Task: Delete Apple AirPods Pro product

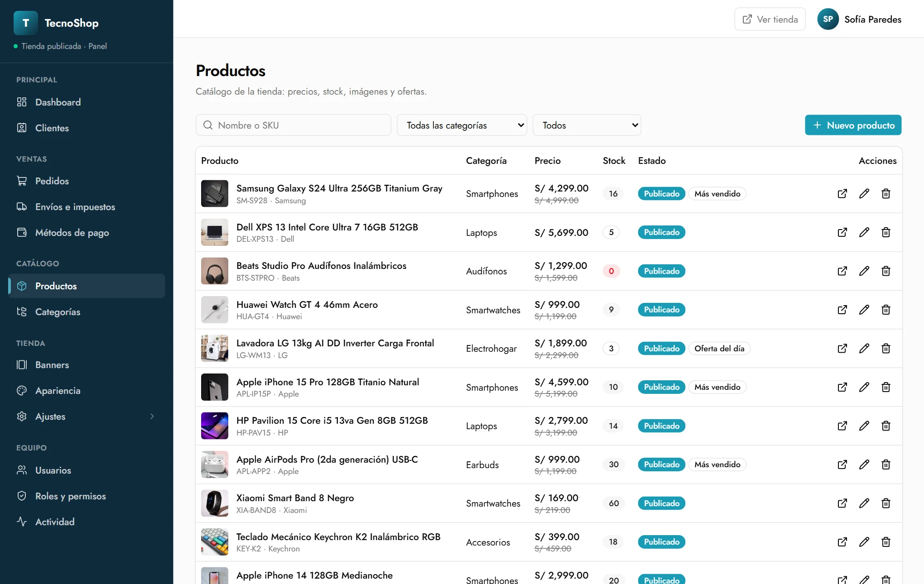Action: (x=886, y=464)
